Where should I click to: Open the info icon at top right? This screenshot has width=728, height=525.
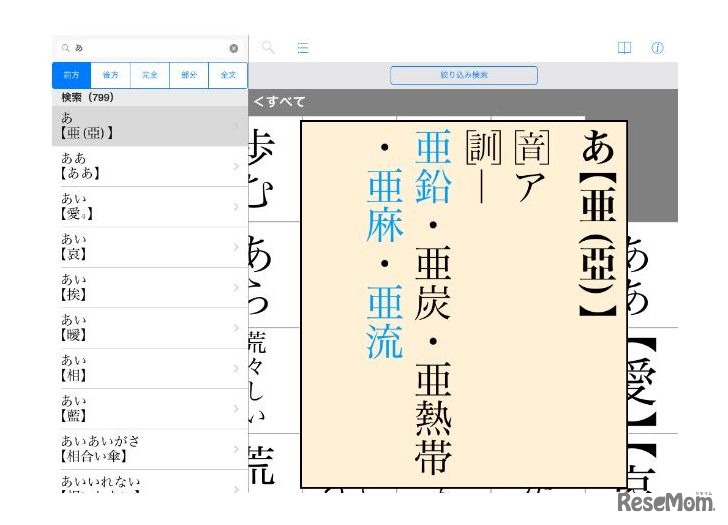coord(657,48)
